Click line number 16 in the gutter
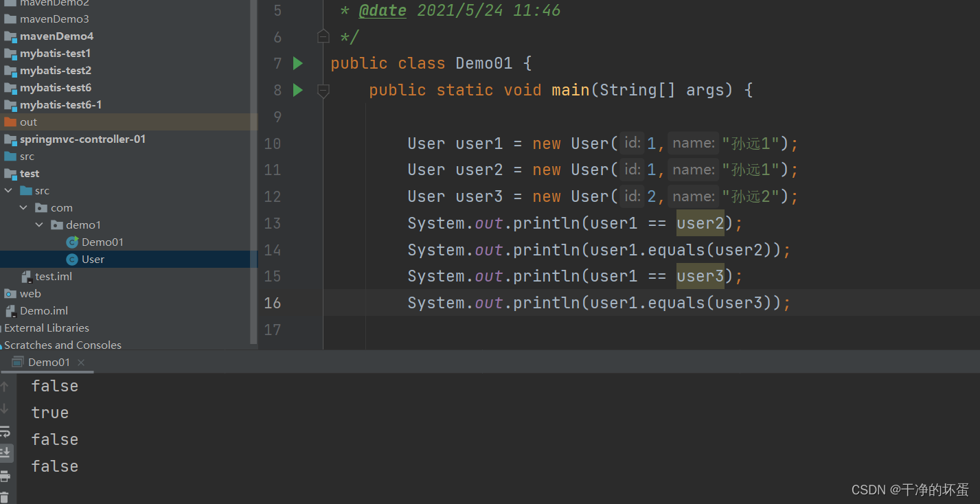Viewport: 980px width, 504px height. [273, 303]
